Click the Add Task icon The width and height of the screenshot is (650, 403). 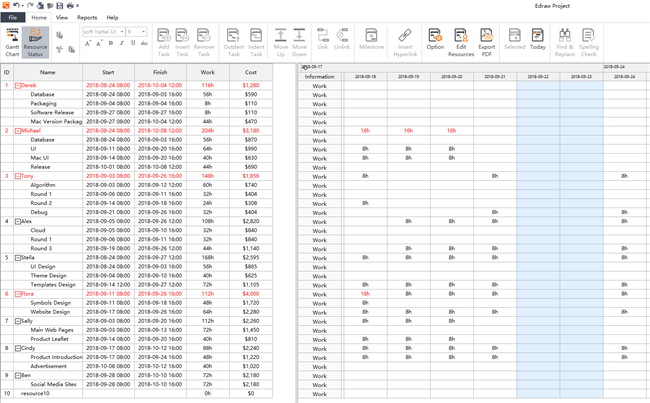tap(163, 40)
